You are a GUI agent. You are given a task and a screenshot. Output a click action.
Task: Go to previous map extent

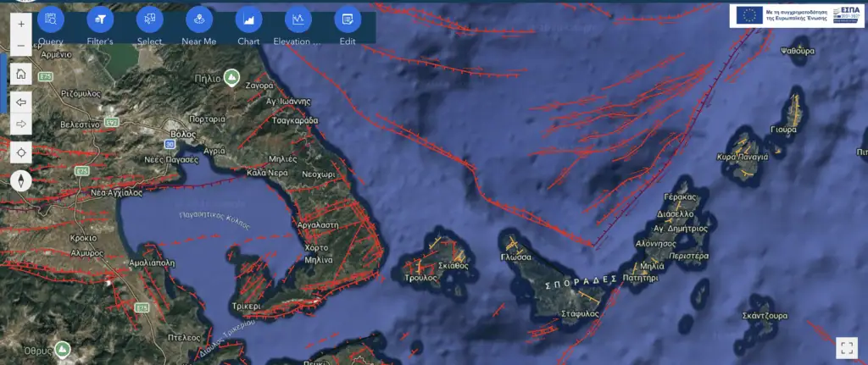tap(21, 102)
